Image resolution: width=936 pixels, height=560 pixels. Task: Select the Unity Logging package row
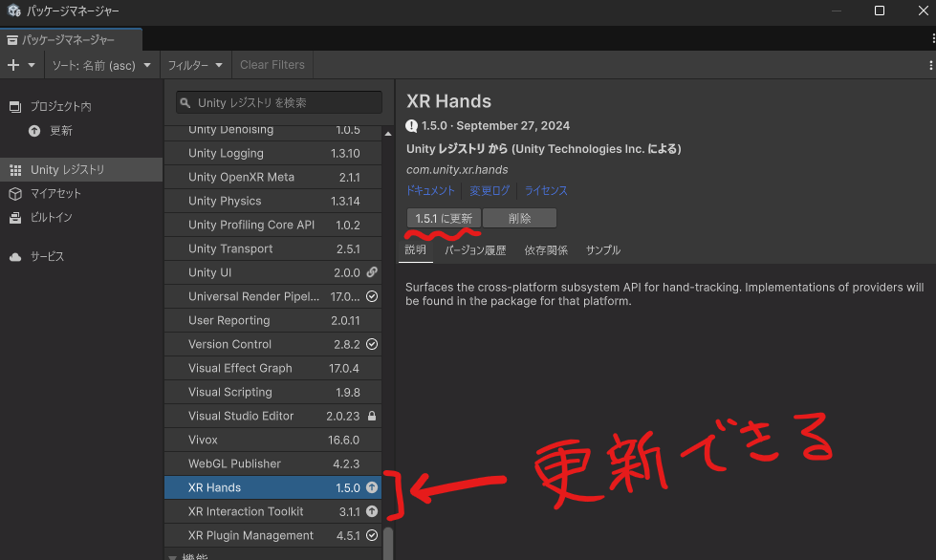tap(272, 153)
